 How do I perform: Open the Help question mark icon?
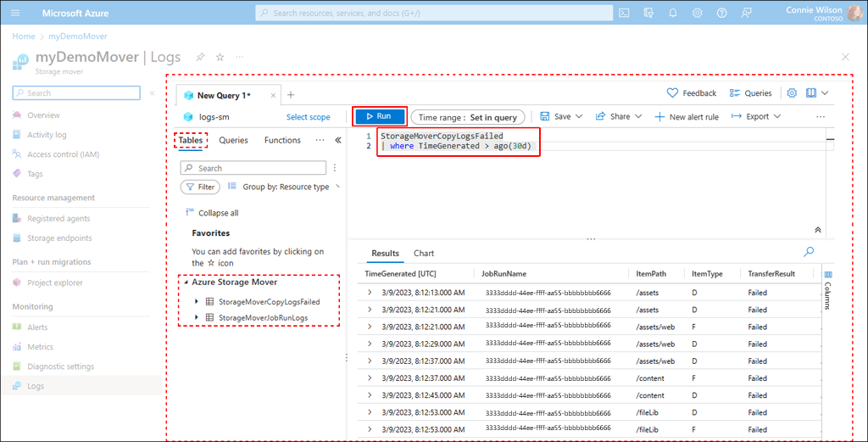(x=721, y=13)
